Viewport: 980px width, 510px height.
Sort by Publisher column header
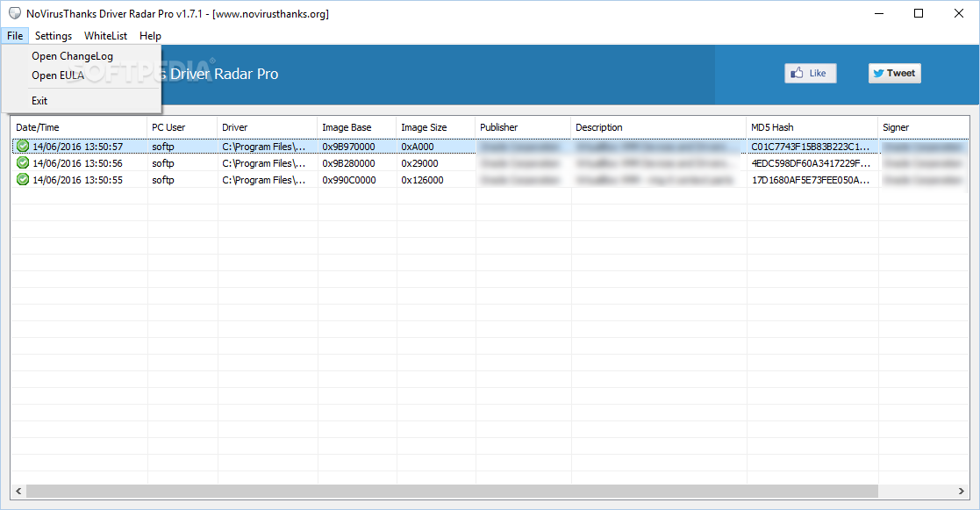click(x=523, y=127)
